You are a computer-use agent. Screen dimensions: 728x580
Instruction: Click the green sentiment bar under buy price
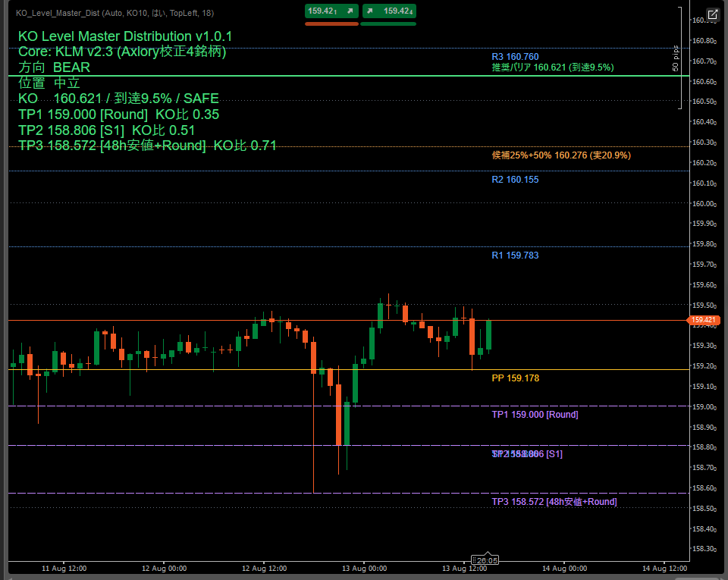[x=388, y=24]
